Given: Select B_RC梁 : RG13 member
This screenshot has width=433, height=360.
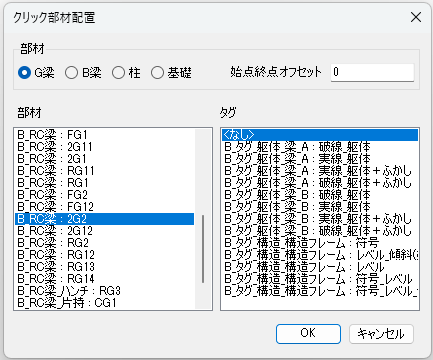Looking at the screenshot, I should pos(105,267).
